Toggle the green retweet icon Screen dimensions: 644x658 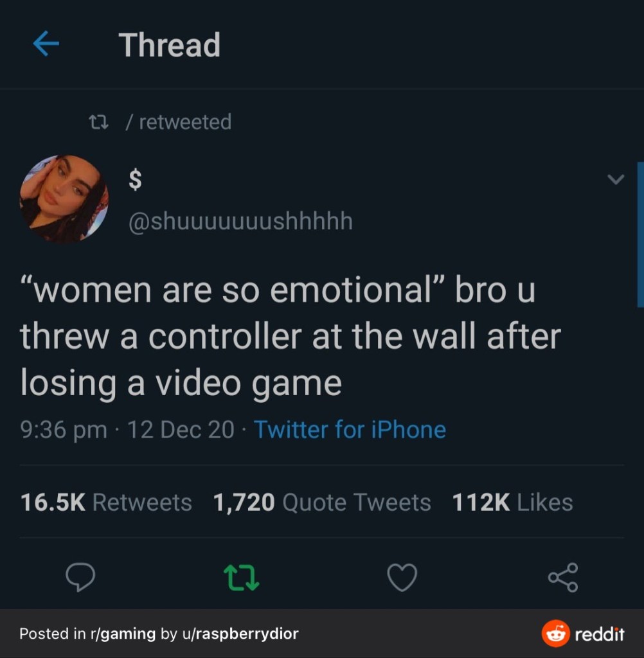242,578
